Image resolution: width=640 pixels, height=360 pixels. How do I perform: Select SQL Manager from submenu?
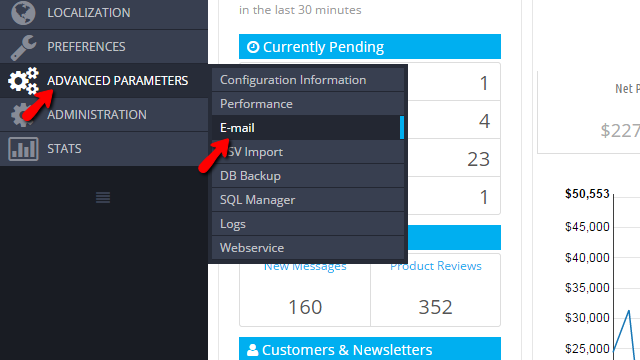(x=308, y=200)
